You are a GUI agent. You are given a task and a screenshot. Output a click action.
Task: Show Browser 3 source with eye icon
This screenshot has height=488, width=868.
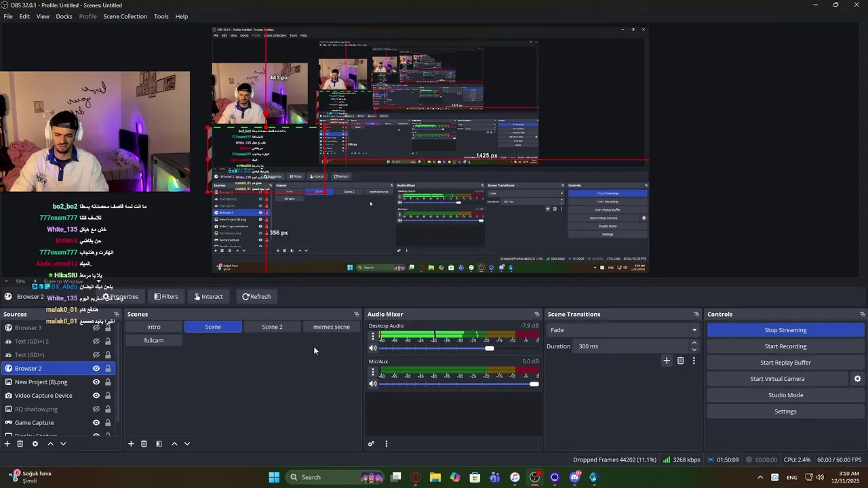tap(96, 328)
